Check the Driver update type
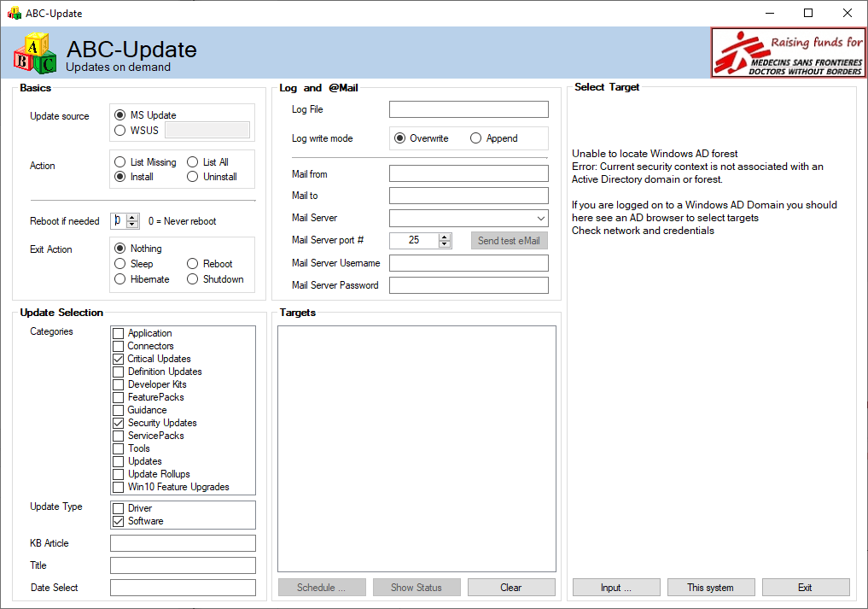 pos(119,508)
